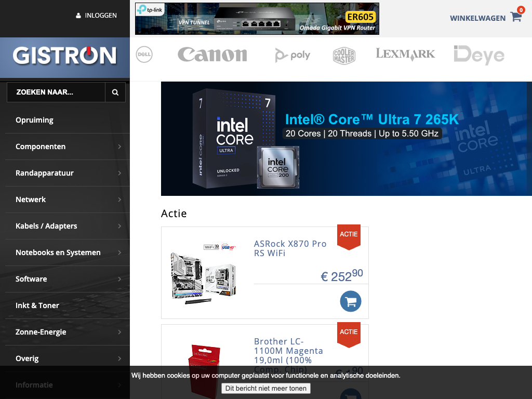Expand the Zonne-Energie submenu arrow
The height and width of the screenshot is (399, 532).
(119, 332)
